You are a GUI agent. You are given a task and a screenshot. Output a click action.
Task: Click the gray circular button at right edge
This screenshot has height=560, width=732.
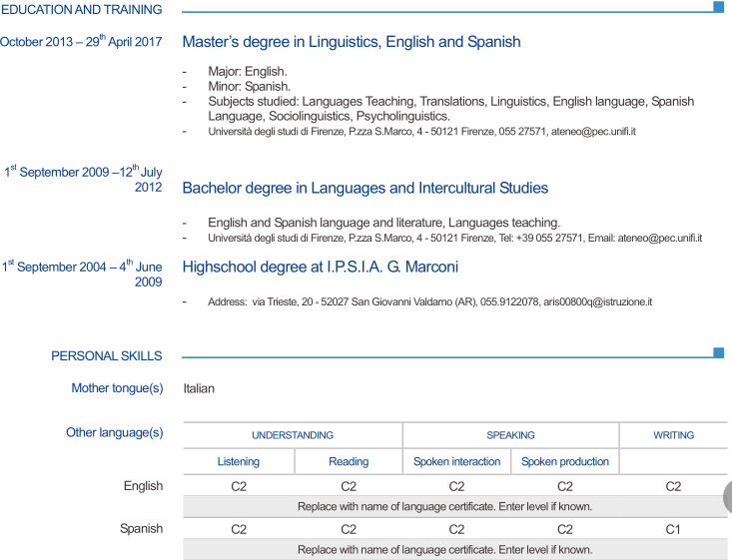pyautogui.click(x=726, y=496)
